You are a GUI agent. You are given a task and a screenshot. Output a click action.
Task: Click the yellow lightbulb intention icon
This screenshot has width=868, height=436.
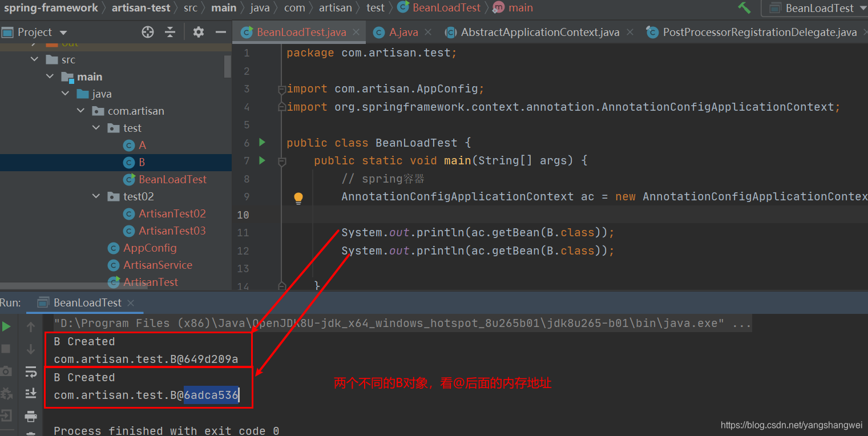[298, 198]
